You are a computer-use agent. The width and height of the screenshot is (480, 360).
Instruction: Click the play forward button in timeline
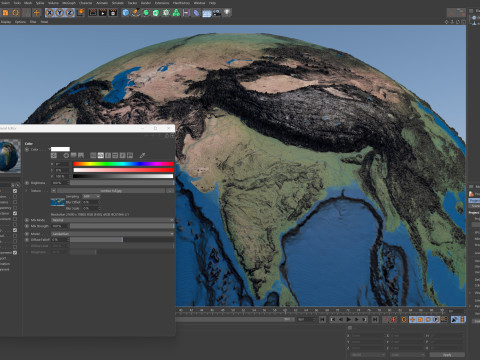(x=348, y=319)
